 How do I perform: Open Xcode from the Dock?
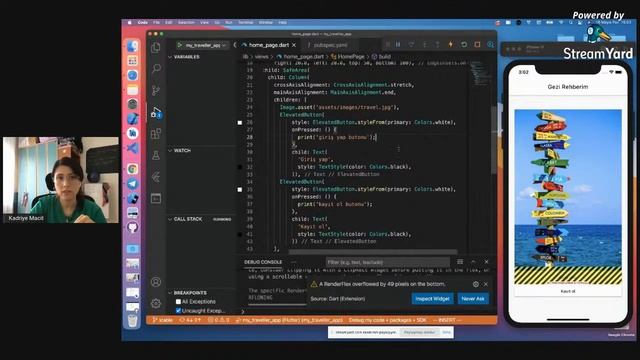[x=132, y=119]
